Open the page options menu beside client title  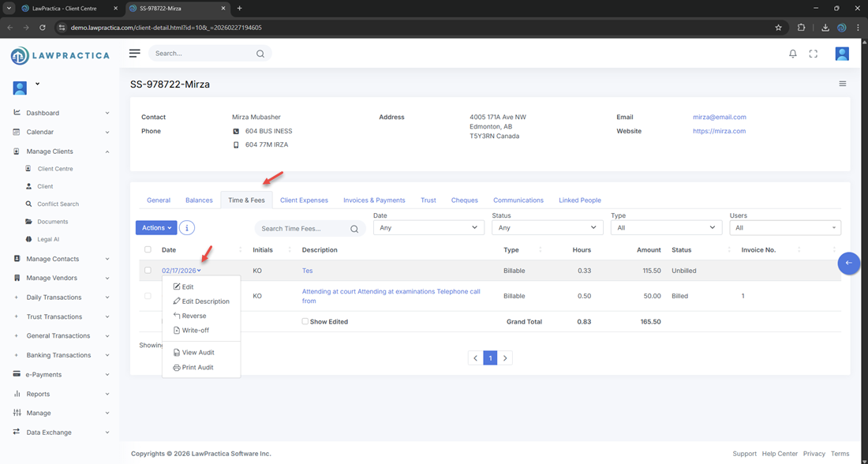coord(842,84)
